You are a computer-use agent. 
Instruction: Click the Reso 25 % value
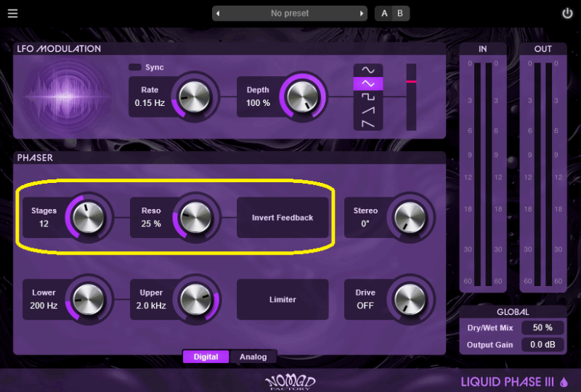tap(151, 224)
